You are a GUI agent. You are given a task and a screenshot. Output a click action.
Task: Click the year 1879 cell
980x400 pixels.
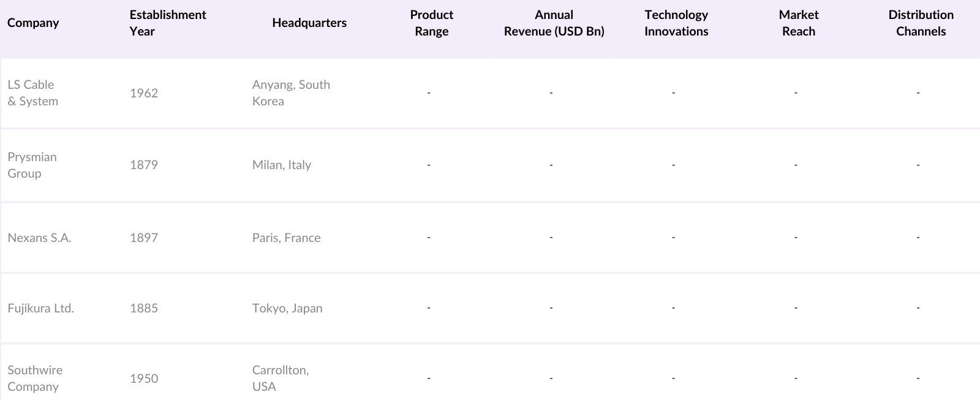144,165
